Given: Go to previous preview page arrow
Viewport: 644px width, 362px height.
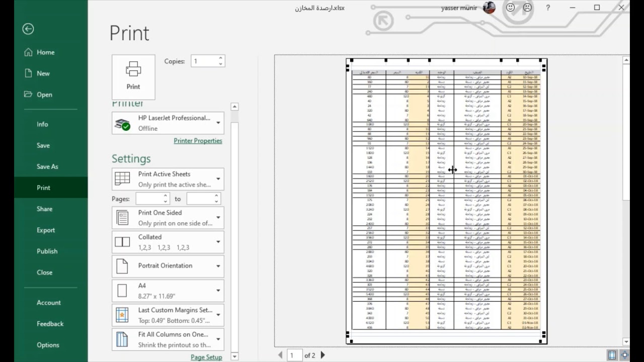Looking at the screenshot, I should point(280,355).
